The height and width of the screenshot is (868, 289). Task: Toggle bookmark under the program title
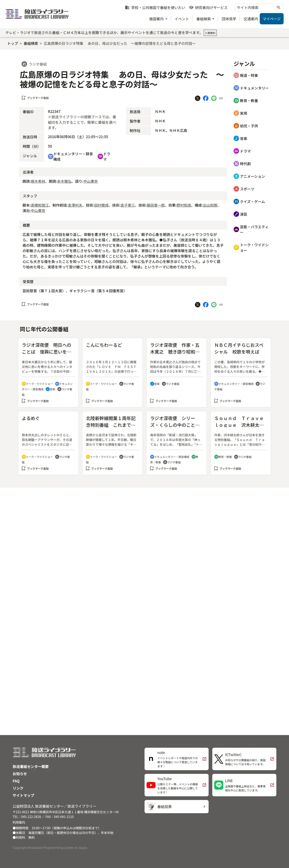35,98
